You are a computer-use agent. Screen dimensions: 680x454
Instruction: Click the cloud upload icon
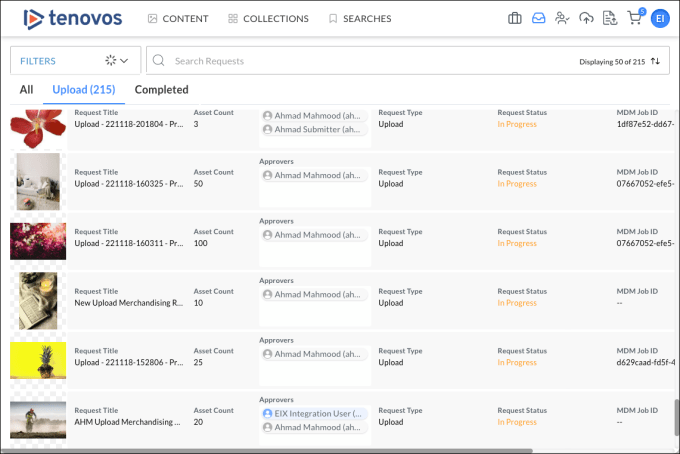point(586,18)
